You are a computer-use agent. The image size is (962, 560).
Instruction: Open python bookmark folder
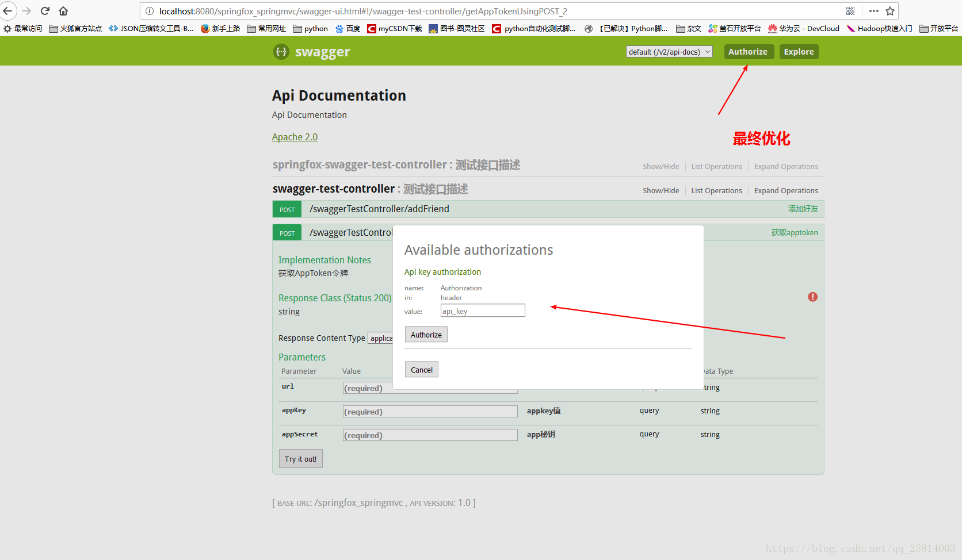(311, 28)
